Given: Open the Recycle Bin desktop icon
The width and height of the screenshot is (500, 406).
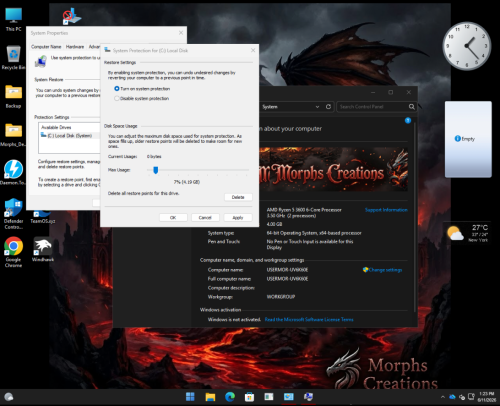Looking at the screenshot, I should pos(13,57).
